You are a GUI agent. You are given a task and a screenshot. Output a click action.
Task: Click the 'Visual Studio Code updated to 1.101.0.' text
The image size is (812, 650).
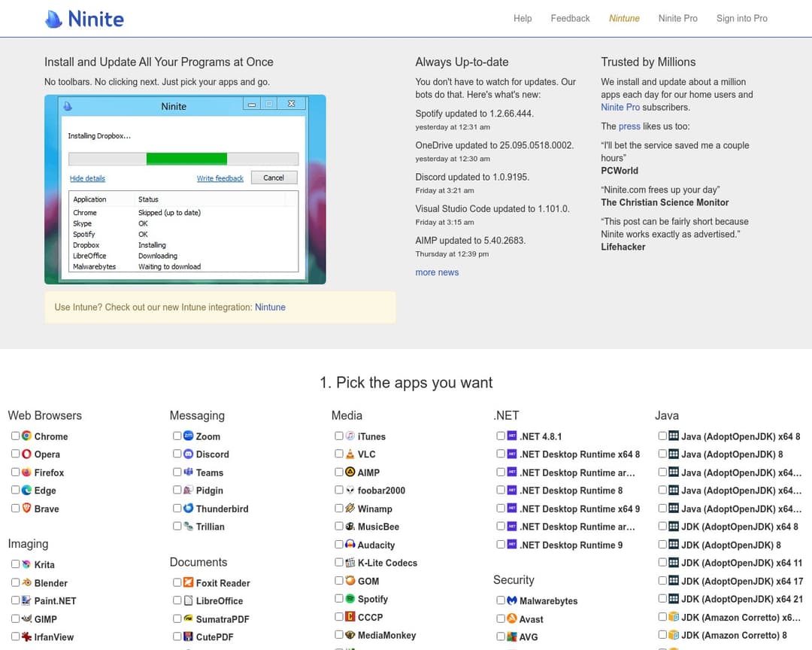(x=492, y=208)
